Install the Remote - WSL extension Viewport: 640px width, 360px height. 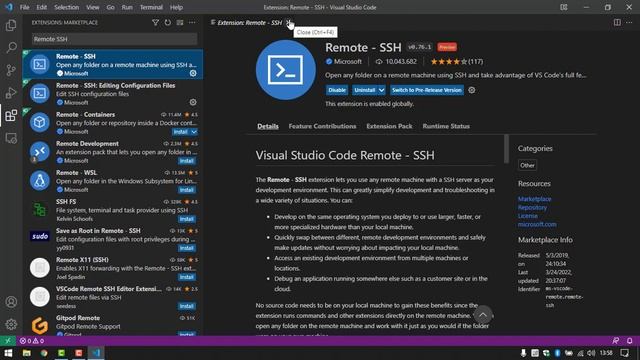click(x=187, y=190)
